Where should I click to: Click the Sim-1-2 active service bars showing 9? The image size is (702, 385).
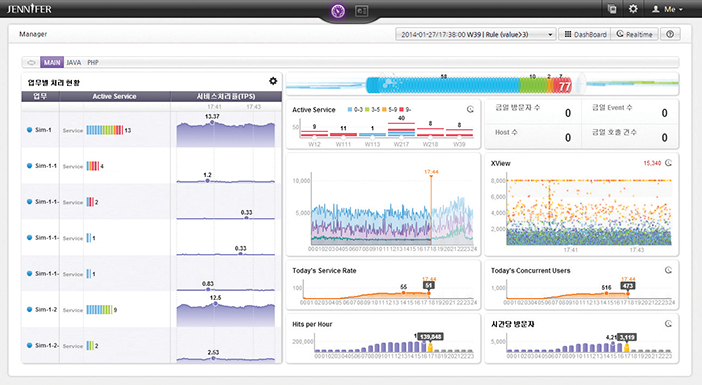point(99,310)
